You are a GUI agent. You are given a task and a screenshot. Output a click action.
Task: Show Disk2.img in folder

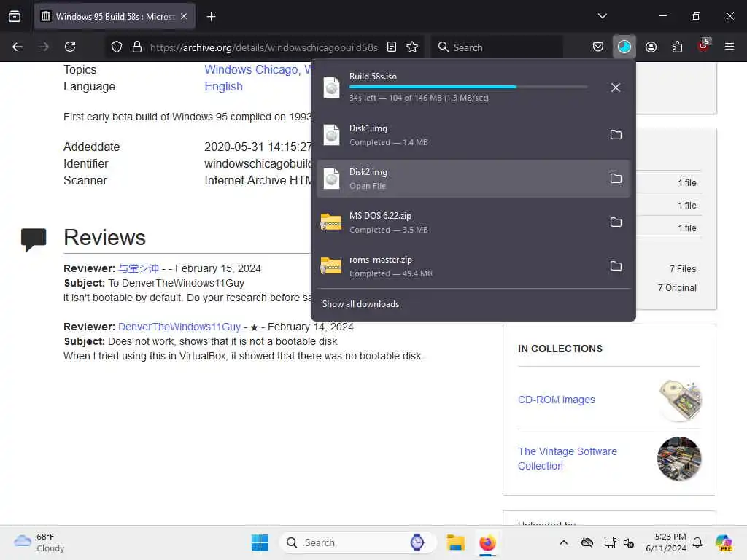click(x=616, y=179)
